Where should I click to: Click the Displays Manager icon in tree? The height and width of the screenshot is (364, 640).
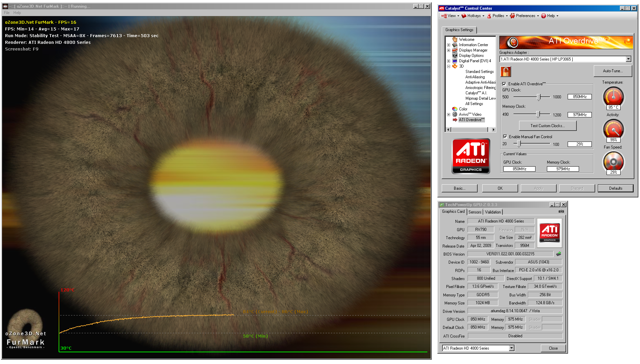[x=455, y=50]
